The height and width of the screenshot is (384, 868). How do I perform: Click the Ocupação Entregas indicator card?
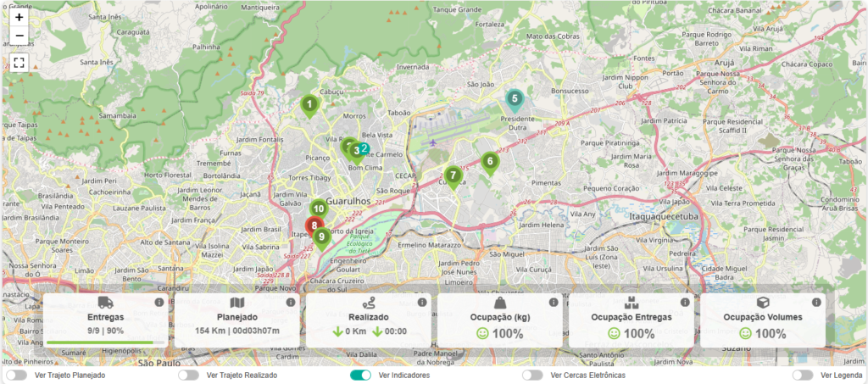click(631, 320)
